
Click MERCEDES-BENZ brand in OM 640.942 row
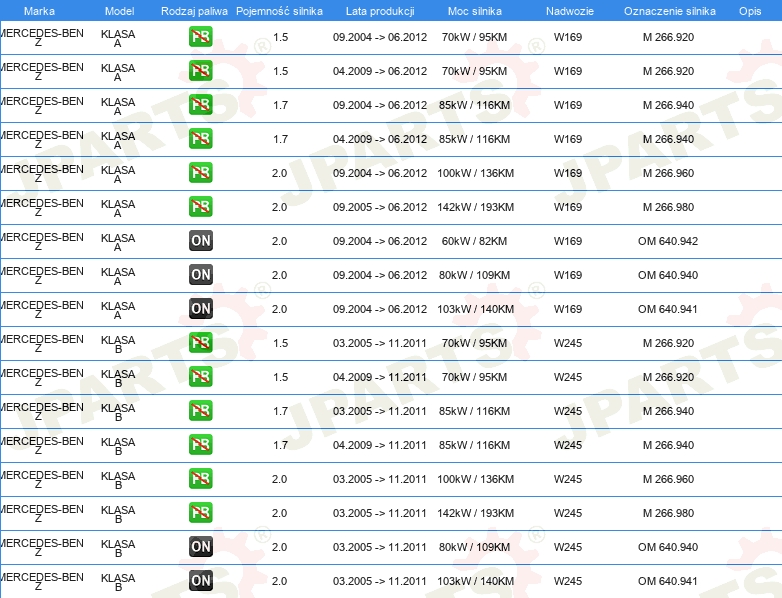point(42,241)
